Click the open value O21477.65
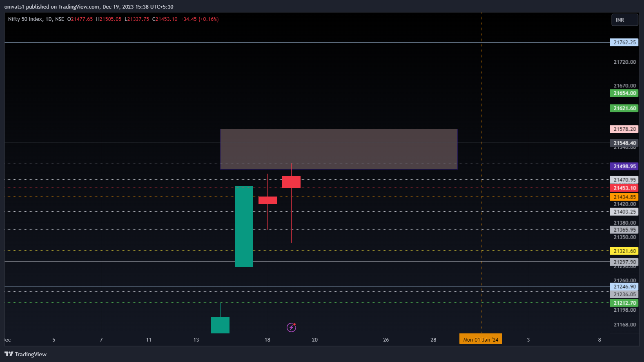644x362 pixels. point(80,19)
